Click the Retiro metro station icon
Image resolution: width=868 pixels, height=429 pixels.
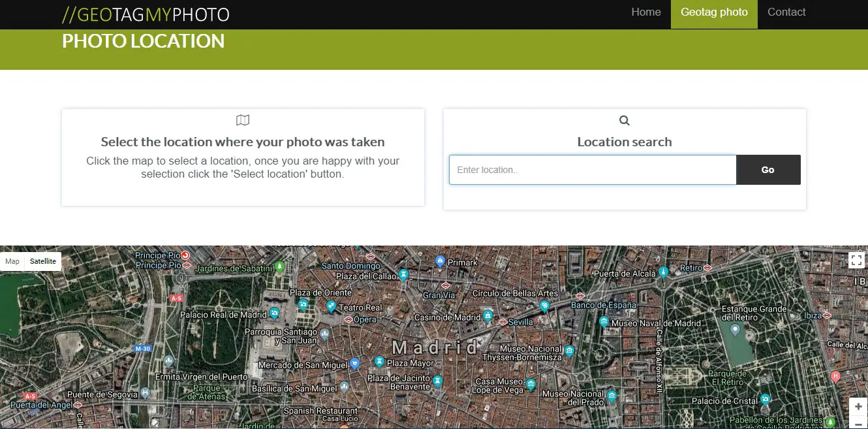[x=708, y=268]
